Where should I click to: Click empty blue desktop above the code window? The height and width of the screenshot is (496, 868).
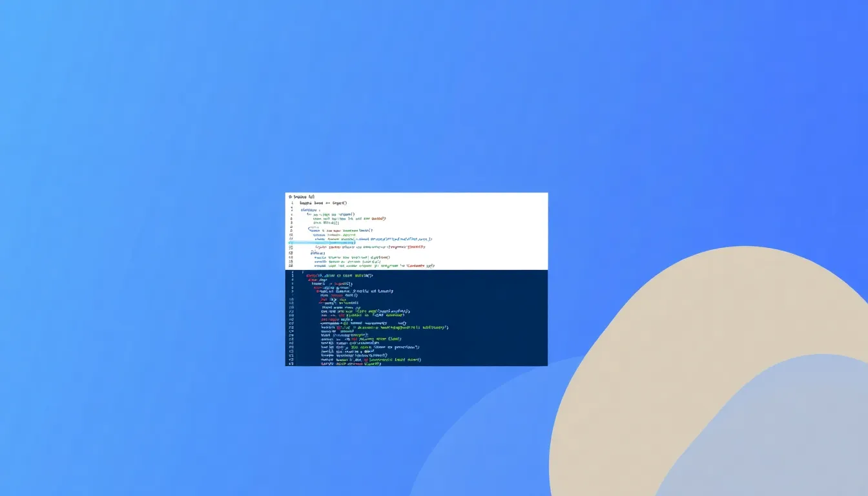(413, 97)
